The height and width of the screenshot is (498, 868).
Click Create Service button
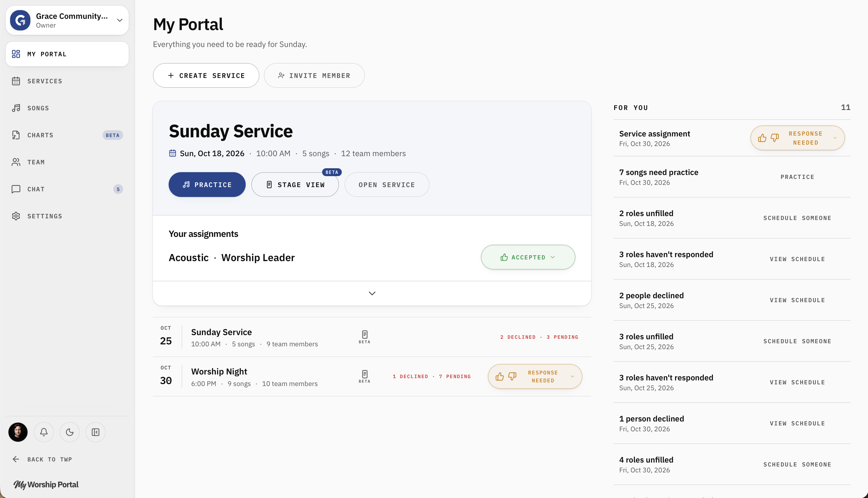coord(206,76)
